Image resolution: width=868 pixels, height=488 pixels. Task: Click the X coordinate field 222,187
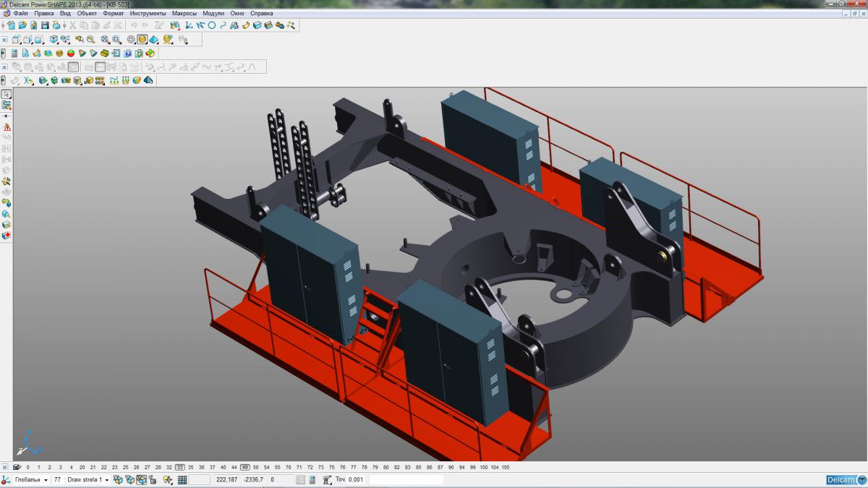coord(226,480)
